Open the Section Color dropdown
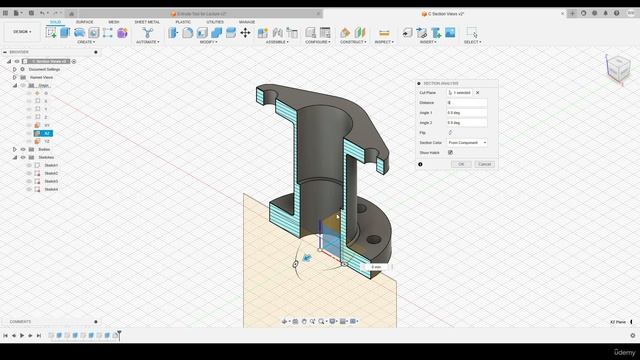The image size is (640, 360). [x=467, y=142]
